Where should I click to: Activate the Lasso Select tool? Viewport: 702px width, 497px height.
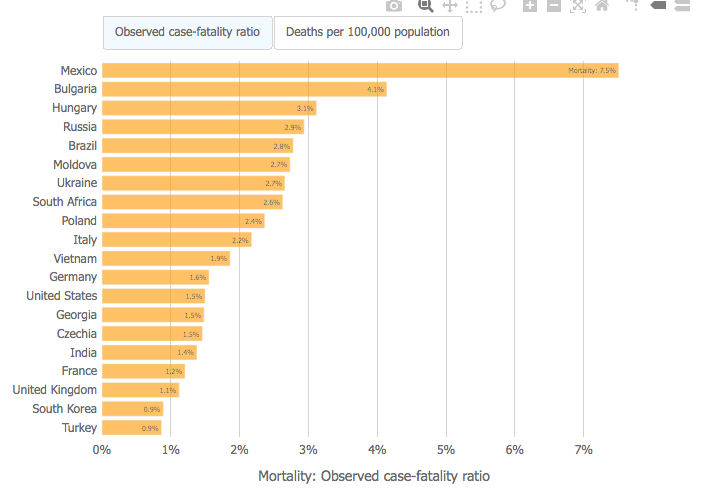pos(497,6)
